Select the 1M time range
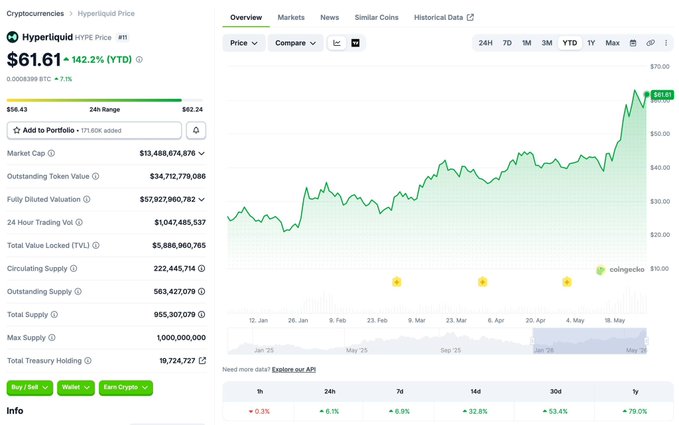The width and height of the screenshot is (679, 425). [527, 43]
